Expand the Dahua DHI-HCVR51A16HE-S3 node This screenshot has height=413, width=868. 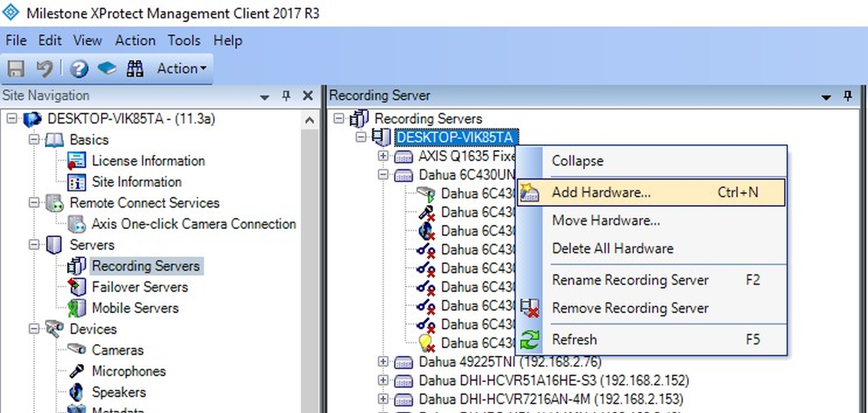pos(383,380)
